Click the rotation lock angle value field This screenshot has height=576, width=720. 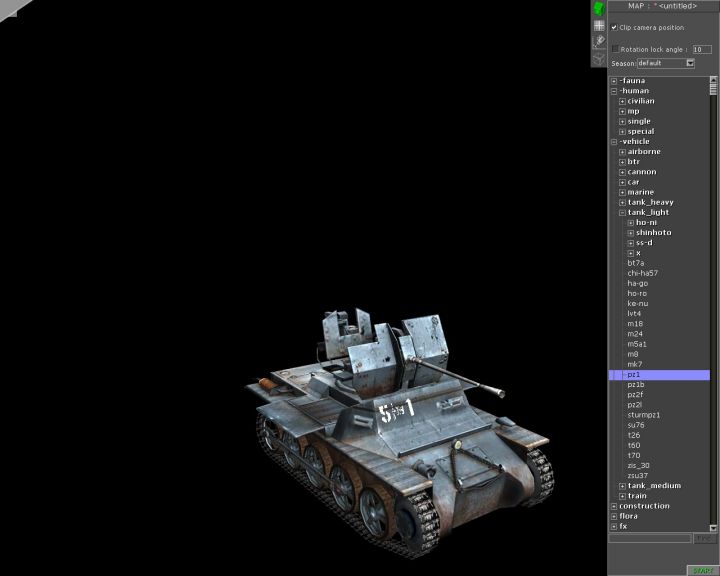[x=701, y=48]
